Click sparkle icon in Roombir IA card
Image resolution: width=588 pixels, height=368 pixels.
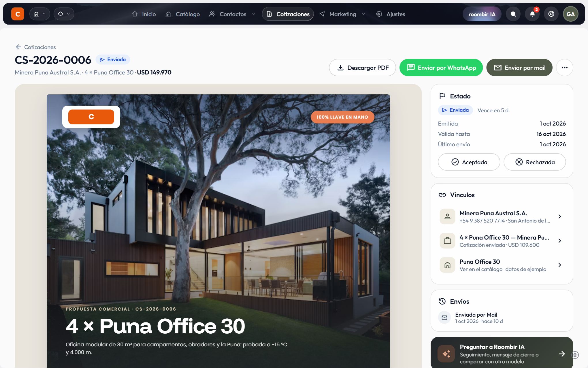tap(446, 354)
